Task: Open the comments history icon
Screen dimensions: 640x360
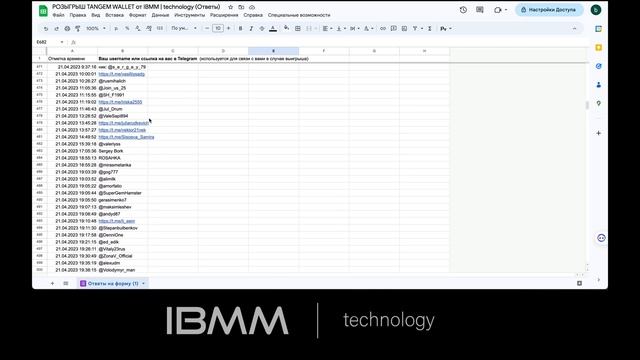Action: coord(480,10)
